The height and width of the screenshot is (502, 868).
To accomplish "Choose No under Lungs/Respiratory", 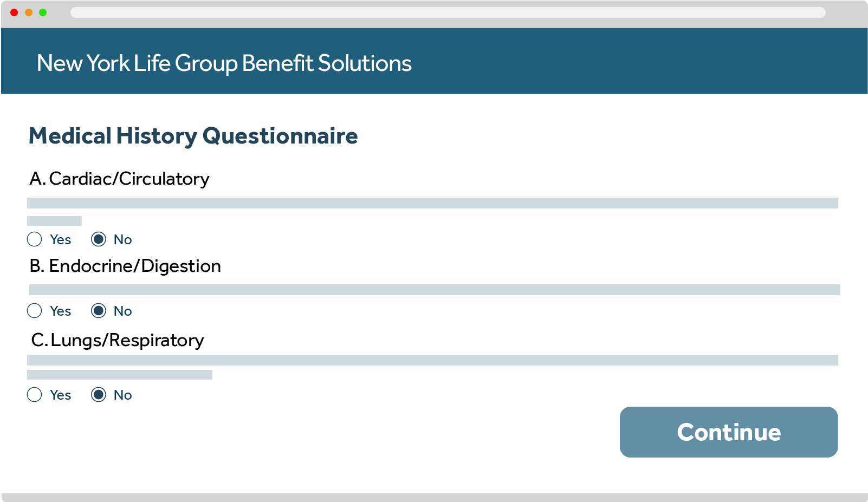I will point(99,395).
